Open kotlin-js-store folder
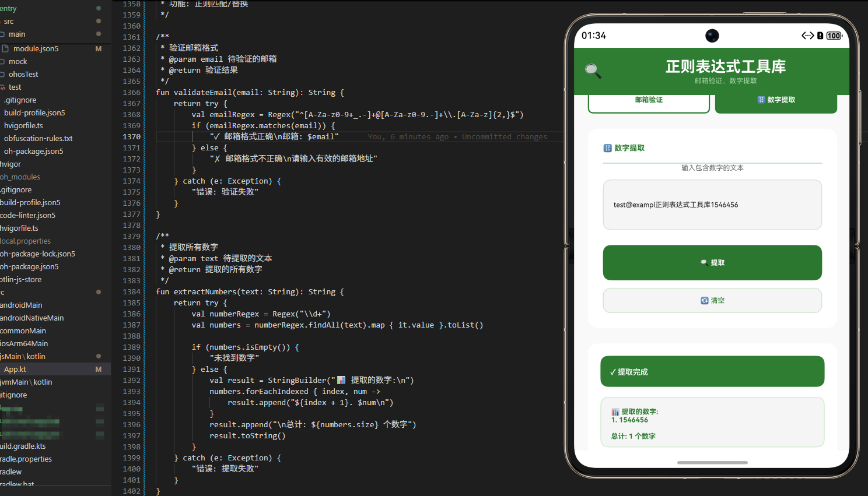Screen dimensions: 868x496 tap(21, 279)
